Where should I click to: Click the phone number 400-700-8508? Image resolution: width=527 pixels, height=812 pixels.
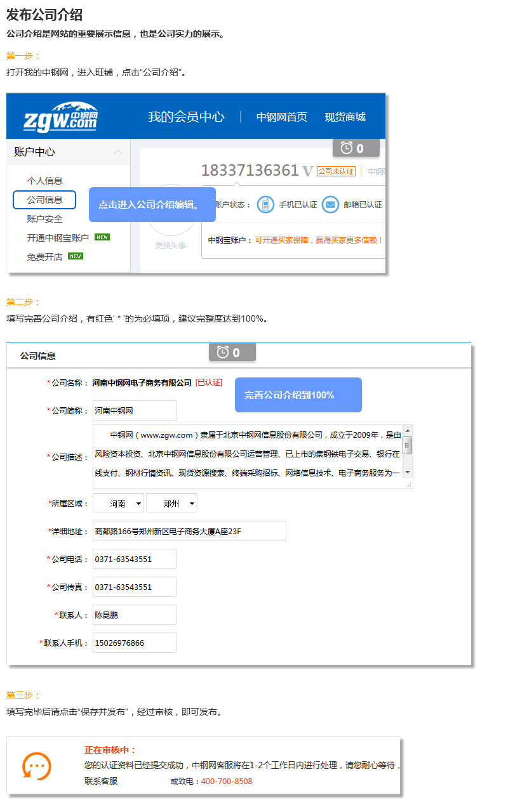click(x=227, y=782)
